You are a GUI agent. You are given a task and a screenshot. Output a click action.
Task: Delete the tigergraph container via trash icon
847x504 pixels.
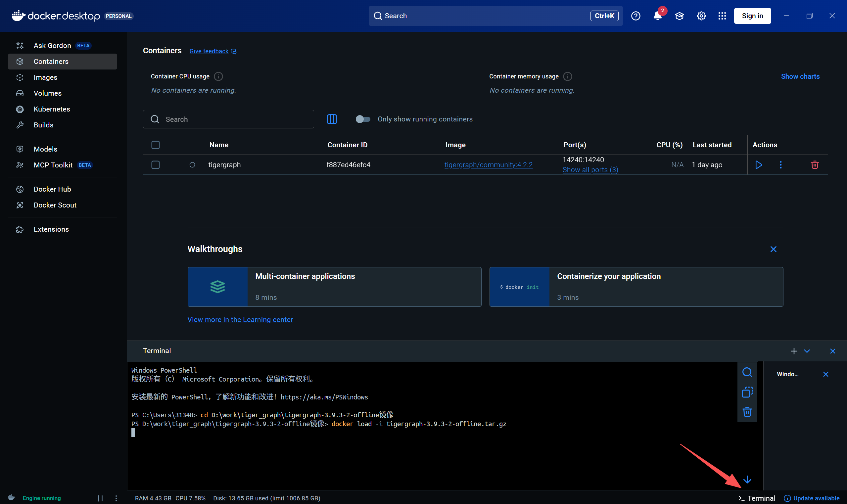814,165
